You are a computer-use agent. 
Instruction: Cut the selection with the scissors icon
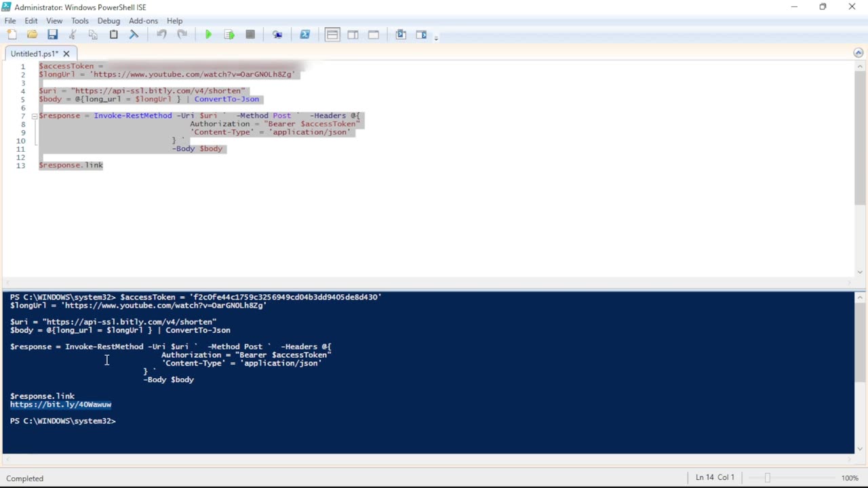(73, 35)
